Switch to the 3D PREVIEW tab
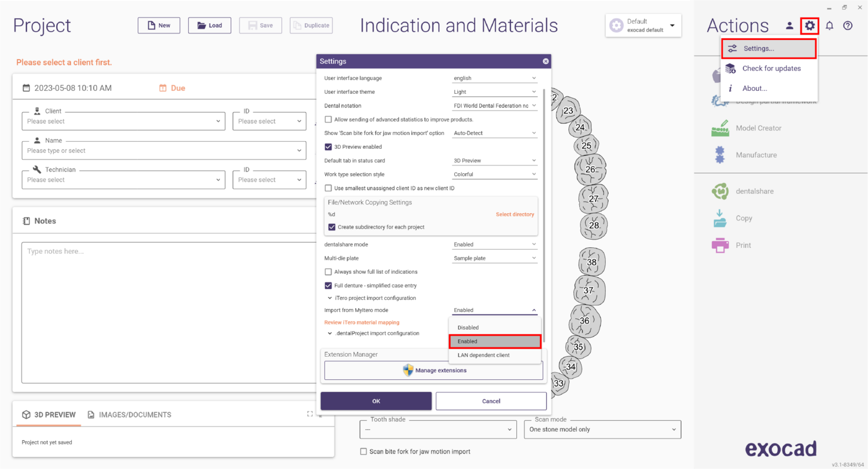 coord(49,415)
